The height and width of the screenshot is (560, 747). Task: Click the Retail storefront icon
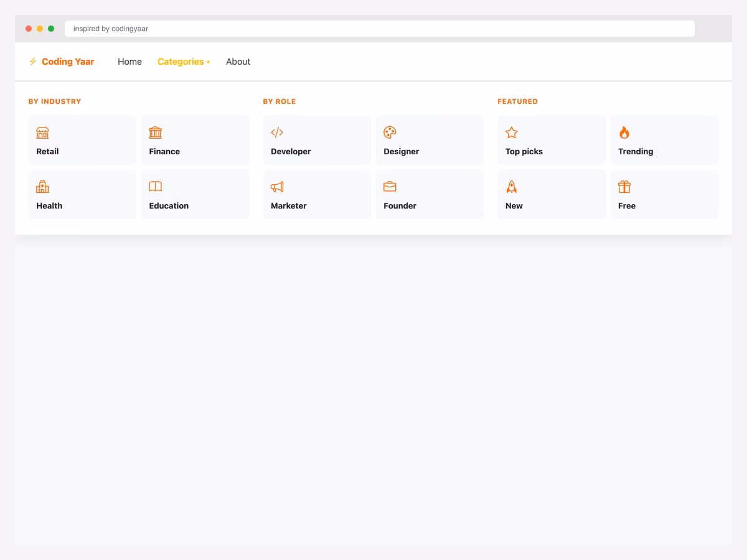click(x=42, y=133)
